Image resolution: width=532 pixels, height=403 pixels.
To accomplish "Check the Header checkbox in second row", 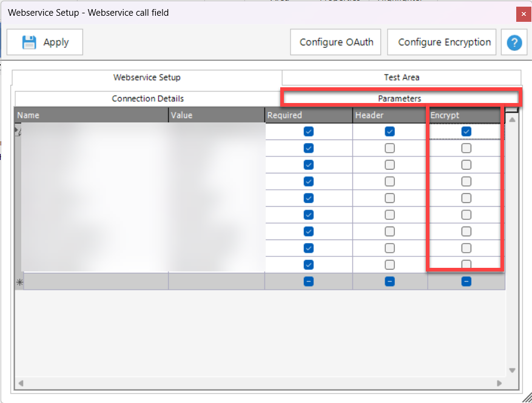I will (x=389, y=148).
